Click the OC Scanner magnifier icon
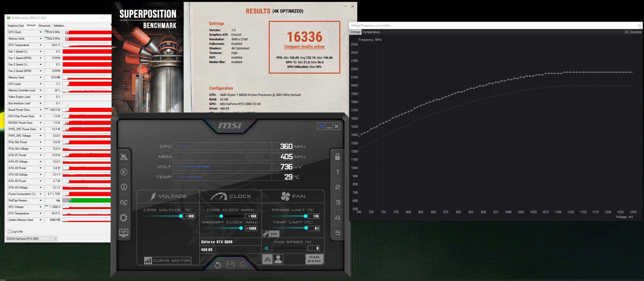This screenshot has height=281, width=644. [x=124, y=202]
